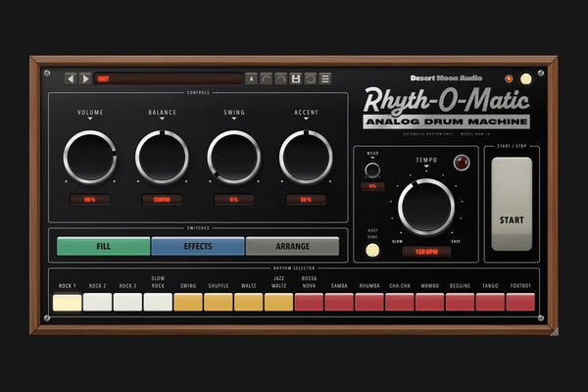This screenshot has width=588, height=392.
Task: Open the gray ARRANGE switch
Action: (x=292, y=246)
